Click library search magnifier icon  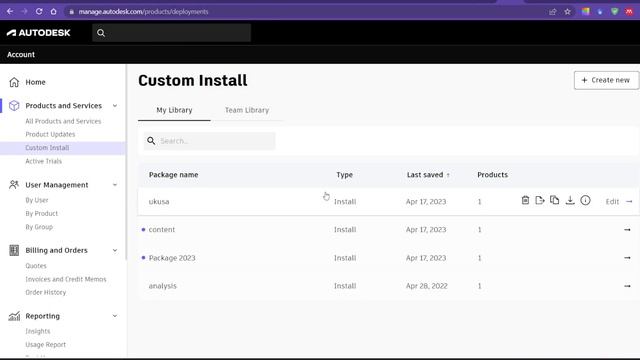[x=151, y=141]
